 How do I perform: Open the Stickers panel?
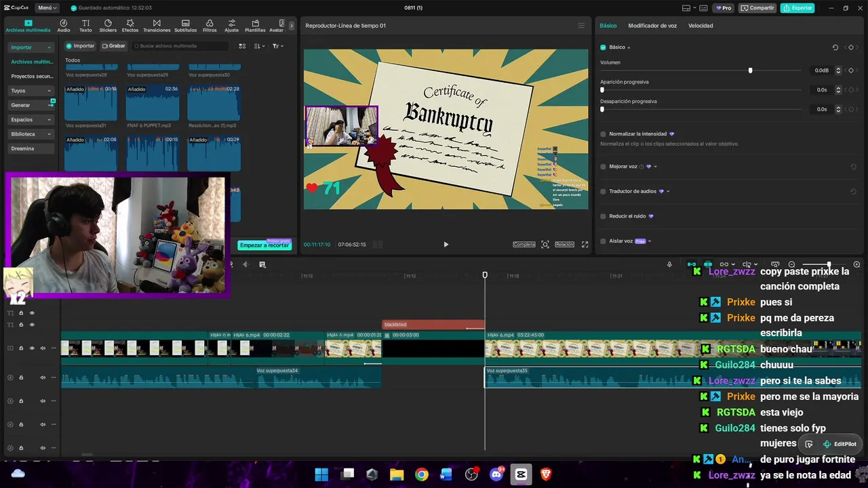point(108,26)
